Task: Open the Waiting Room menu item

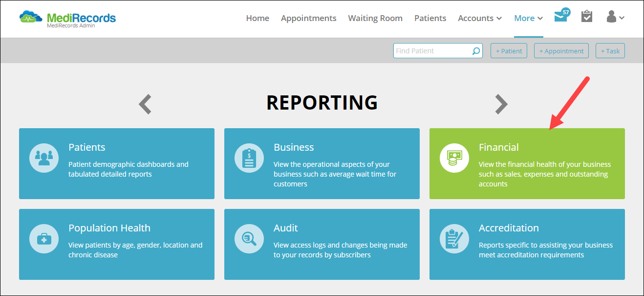Action: pyautogui.click(x=375, y=18)
